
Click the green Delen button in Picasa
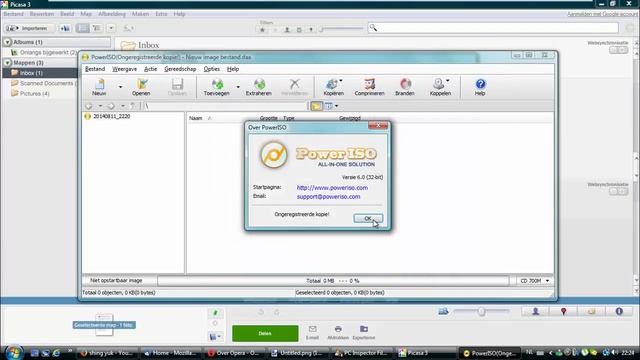click(x=265, y=333)
